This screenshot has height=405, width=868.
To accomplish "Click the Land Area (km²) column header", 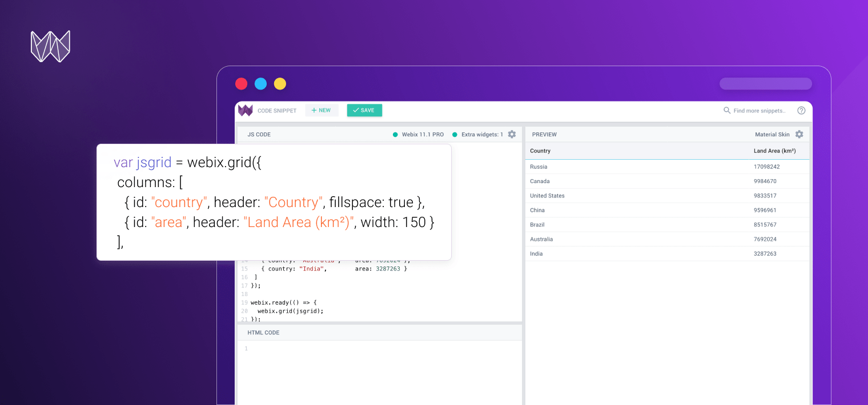I will point(774,151).
